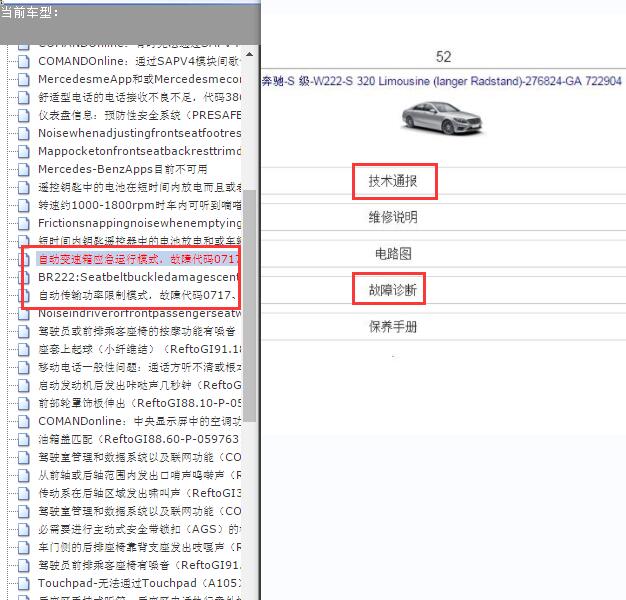
Task: Open the 电路图 section
Action: click(393, 253)
